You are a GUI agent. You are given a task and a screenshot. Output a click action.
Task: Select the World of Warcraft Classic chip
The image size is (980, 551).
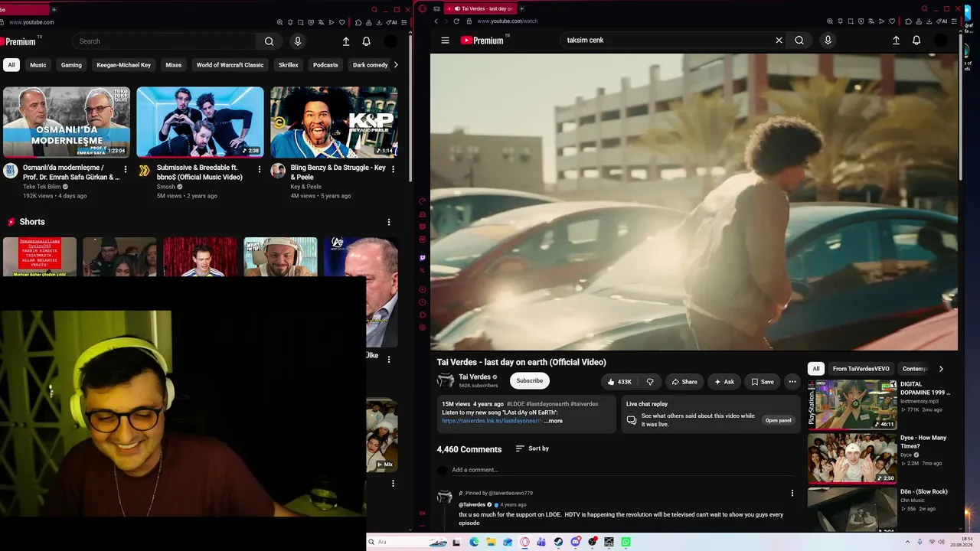(230, 65)
